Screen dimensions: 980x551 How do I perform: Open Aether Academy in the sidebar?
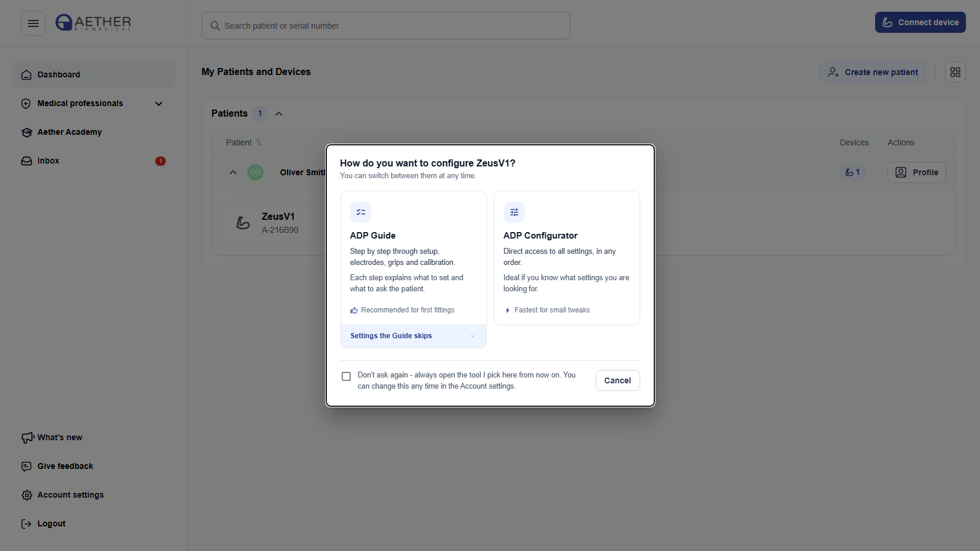[93, 132]
